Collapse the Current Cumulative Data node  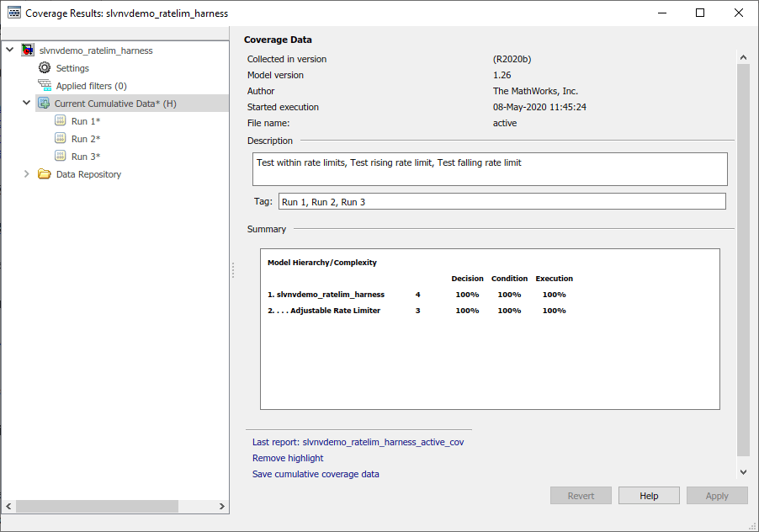(27, 104)
